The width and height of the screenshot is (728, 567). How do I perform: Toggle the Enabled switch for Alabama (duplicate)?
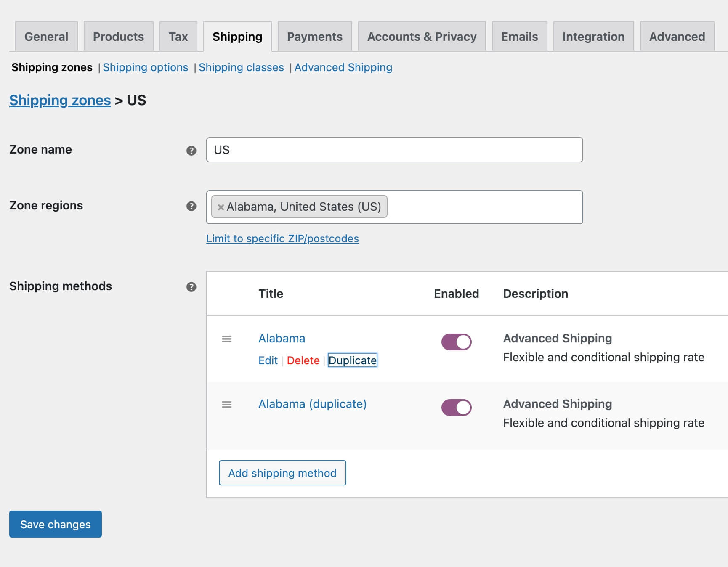pos(456,408)
